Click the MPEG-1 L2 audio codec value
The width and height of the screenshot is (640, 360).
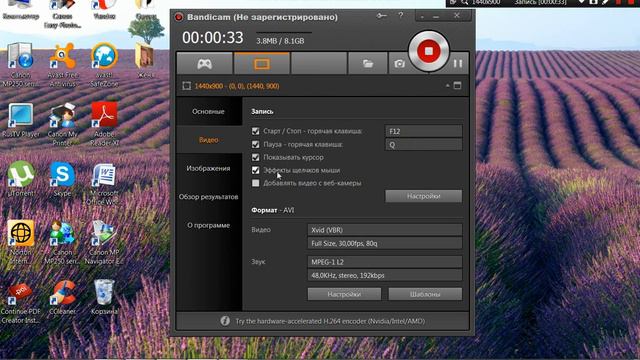(x=384, y=262)
